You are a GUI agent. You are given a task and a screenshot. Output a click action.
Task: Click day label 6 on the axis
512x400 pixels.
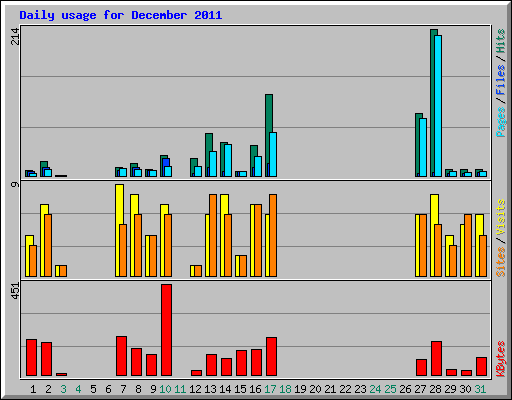pyautogui.click(x=108, y=389)
